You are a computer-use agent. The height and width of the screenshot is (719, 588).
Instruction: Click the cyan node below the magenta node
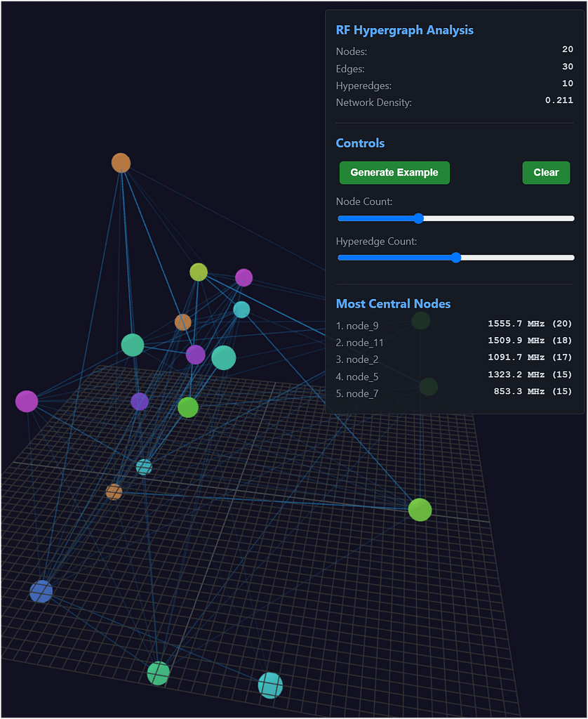tap(241, 310)
